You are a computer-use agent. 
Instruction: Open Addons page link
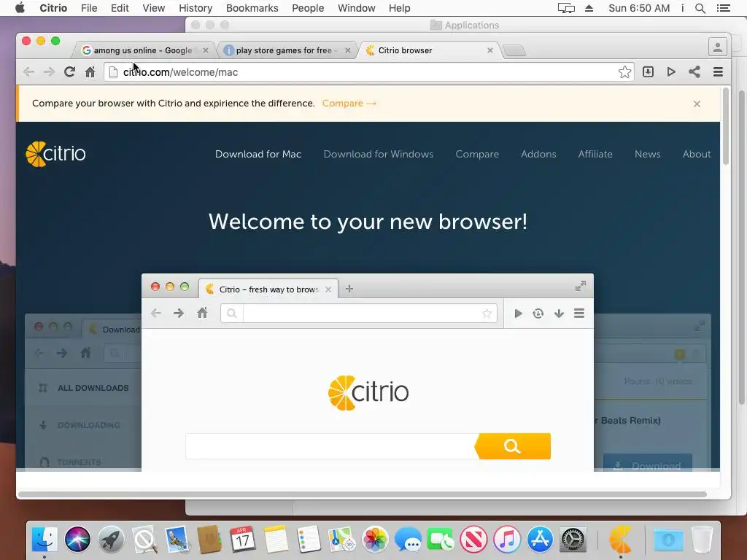(538, 154)
